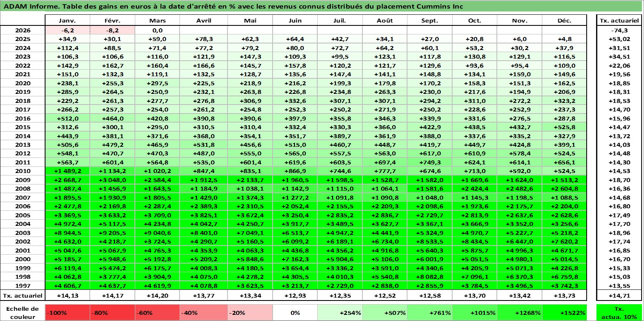
Task: Select the Sept. column header
Action: (x=430, y=20)
